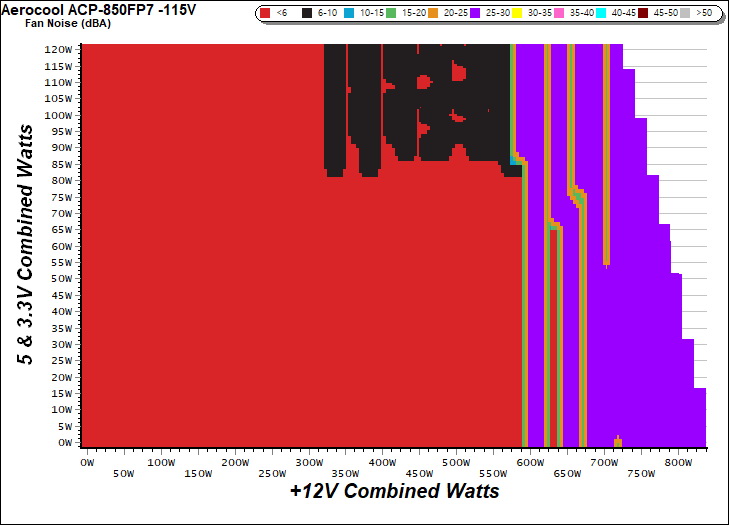
Task: Click the red <6 legend swatch
Action: [265, 14]
